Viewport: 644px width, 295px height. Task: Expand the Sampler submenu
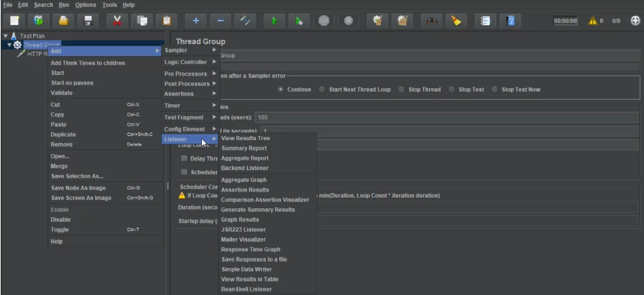191,50
